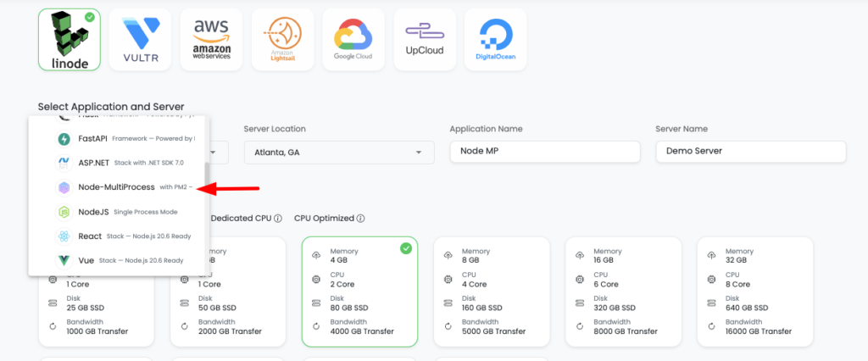Click the NodeJS green hexagon icon
The image size is (868, 361).
[64, 212]
